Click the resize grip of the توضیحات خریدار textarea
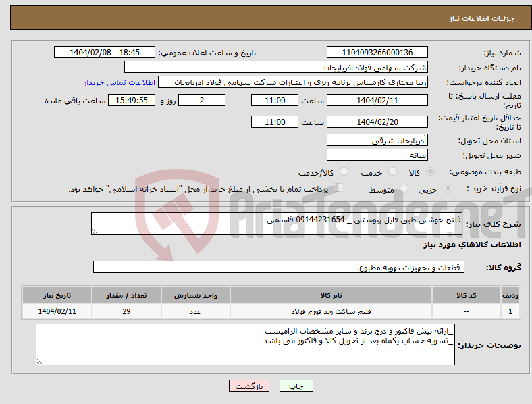The width and height of the screenshot is (532, 404). (x=39, y=362)
